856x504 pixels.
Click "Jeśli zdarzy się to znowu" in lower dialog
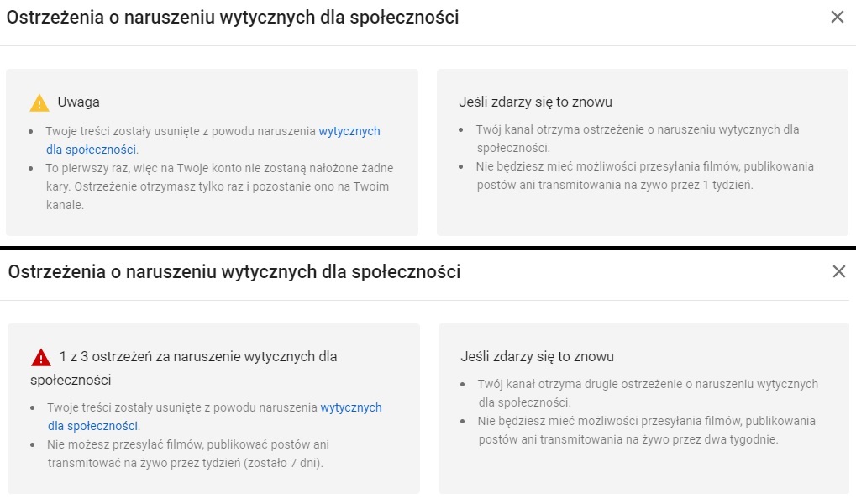click(x=537, y=356)
